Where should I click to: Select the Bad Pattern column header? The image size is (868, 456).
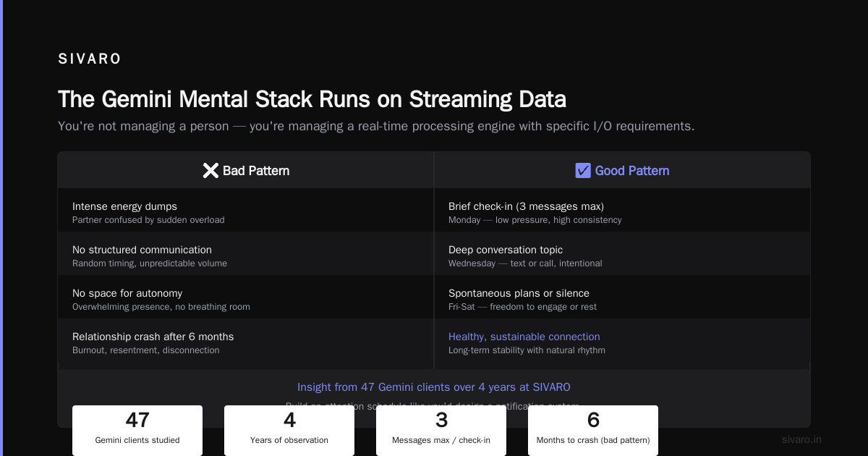click(x=246, y=171)
